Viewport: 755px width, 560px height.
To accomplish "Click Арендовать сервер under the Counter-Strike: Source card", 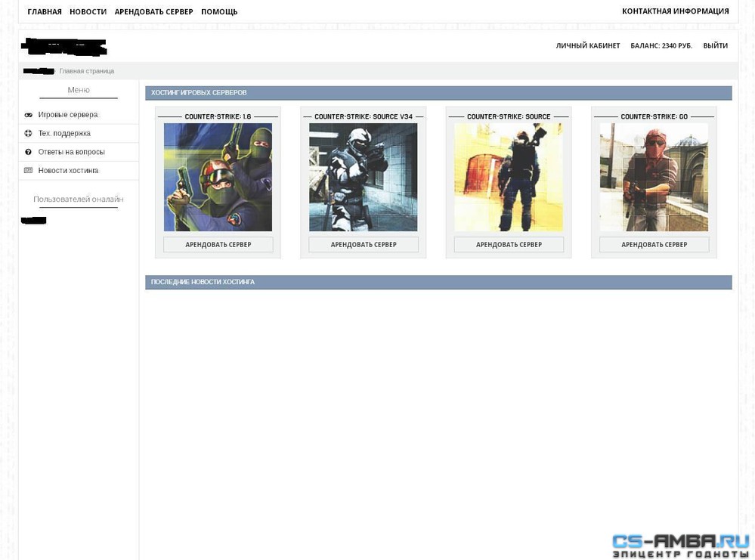I will (x=509, y=245).
